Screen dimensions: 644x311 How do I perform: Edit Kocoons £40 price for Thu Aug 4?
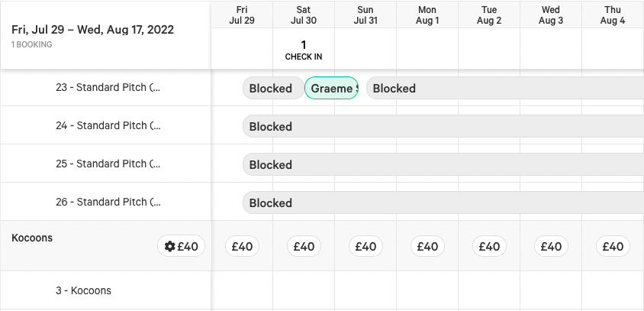click(x=613, y=246)
